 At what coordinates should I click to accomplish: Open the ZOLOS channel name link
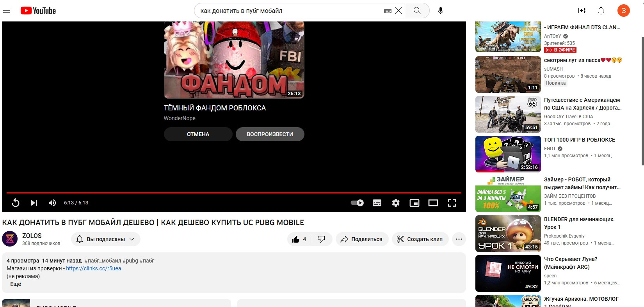pos(32,236)
